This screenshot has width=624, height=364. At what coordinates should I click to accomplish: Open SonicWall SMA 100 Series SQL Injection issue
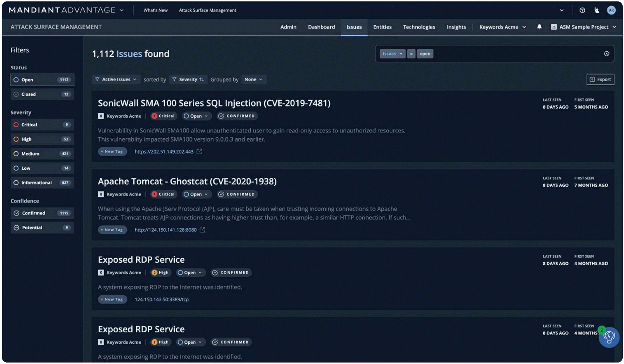[214, 103]
